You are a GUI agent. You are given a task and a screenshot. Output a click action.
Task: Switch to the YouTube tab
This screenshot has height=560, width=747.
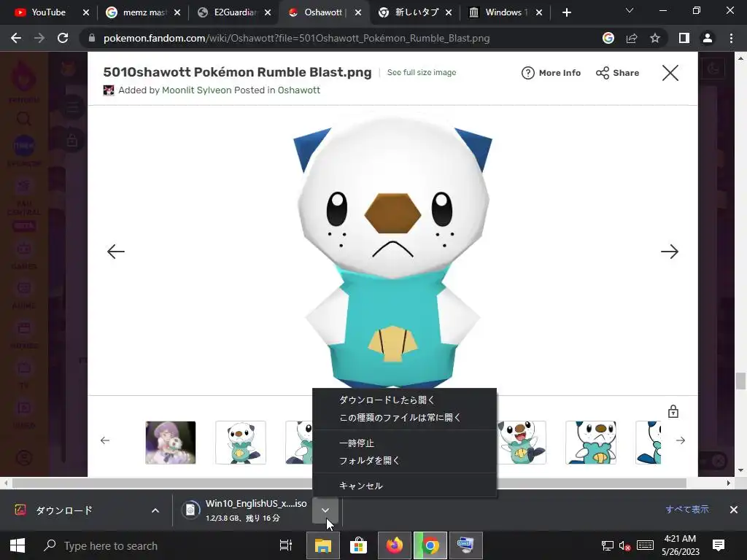[47, 12]
